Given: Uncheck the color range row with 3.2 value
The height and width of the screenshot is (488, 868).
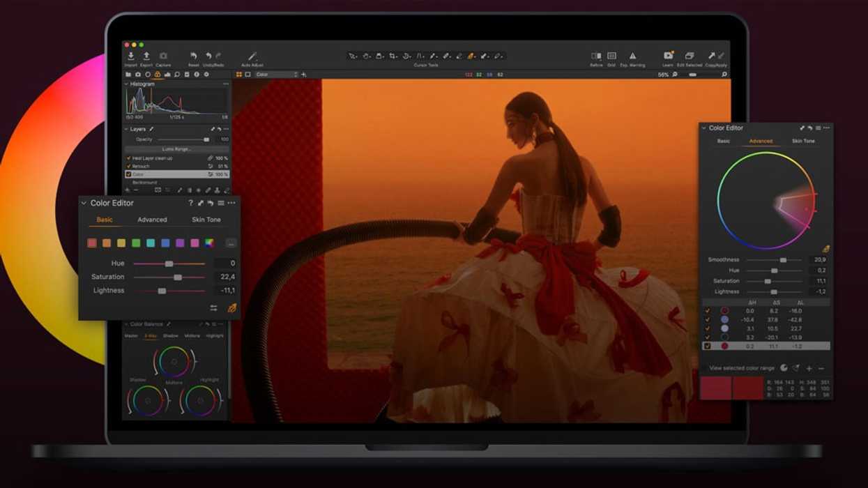Looking at the screenshot, I should (708, 337).
